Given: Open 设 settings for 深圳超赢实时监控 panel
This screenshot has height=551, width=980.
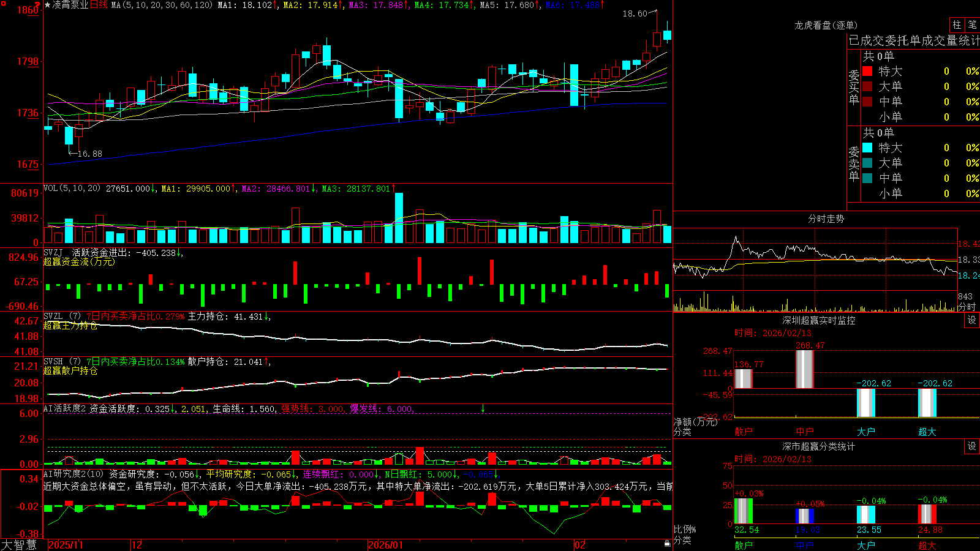Looking at the screenshot, I should point(972,320).
